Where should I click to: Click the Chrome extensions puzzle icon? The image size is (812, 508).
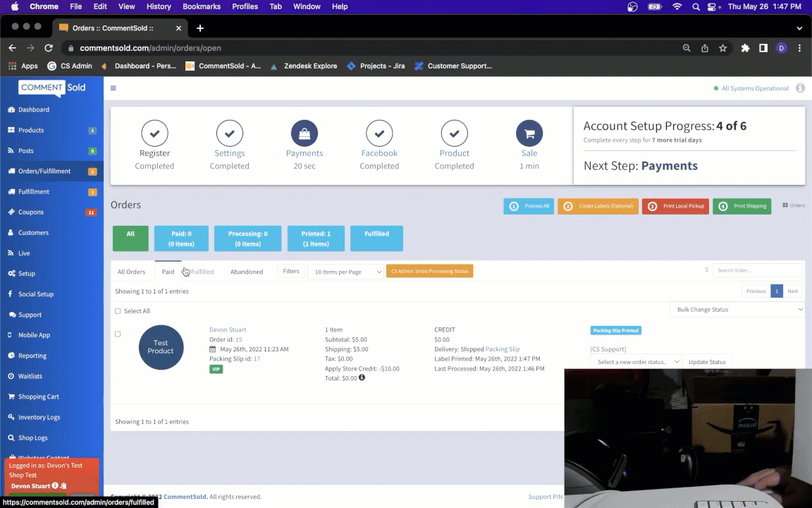(745, 48)
